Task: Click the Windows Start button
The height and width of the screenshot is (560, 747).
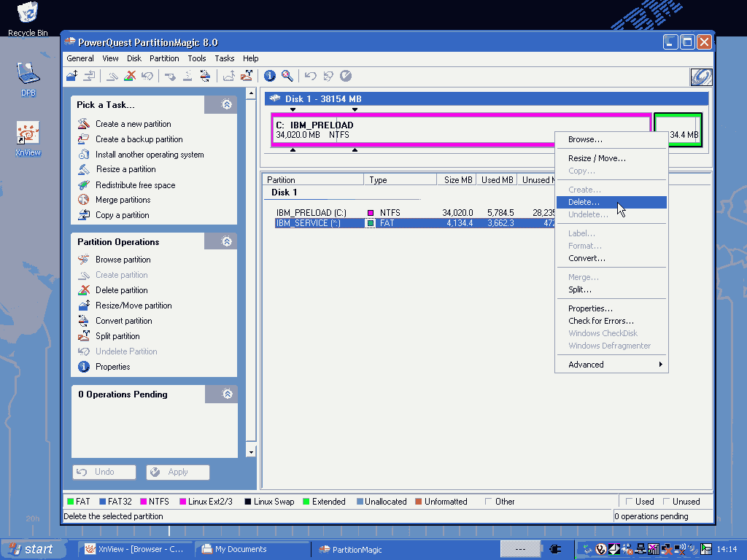Action: pyautogui.click(x=30, y=549)
